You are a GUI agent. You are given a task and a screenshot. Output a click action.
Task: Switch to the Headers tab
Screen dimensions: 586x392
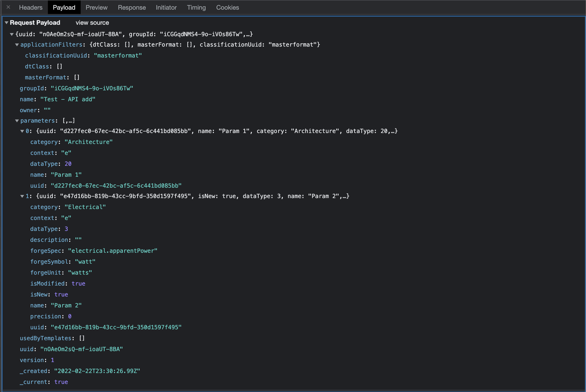coord(31,8)
